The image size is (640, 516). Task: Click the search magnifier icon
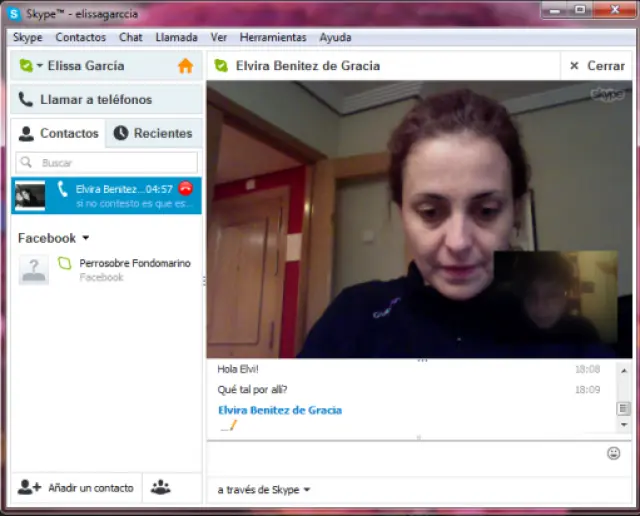26,162
